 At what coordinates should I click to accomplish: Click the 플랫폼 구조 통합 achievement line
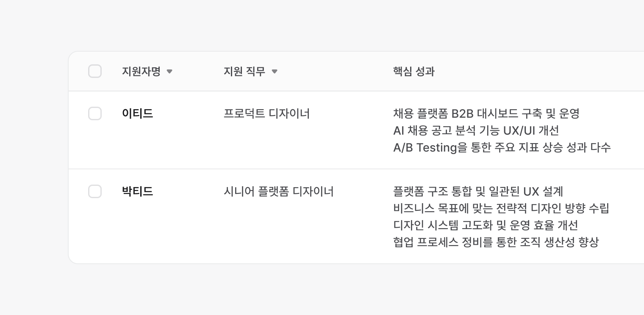pyautogui.click(x=478, y=191)
